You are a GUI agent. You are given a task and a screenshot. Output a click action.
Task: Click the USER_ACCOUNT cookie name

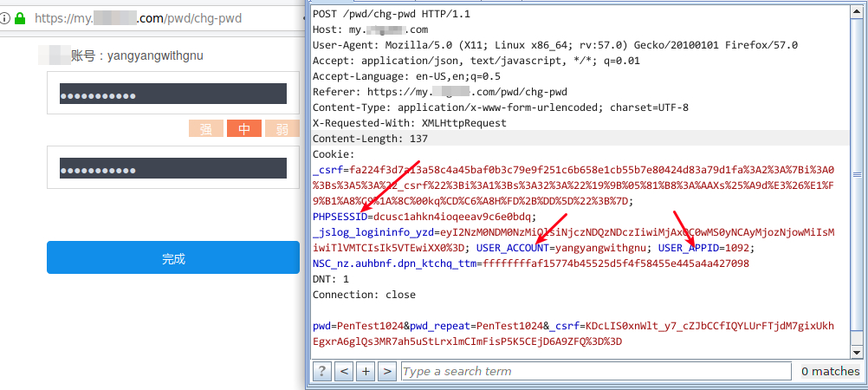(x=513, y=248)
